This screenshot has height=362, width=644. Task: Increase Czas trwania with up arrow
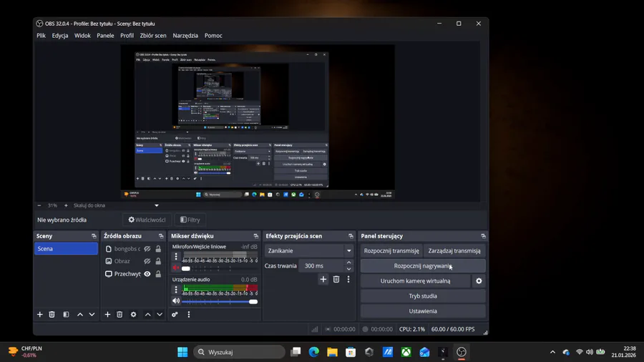click(x=348, y=263)
